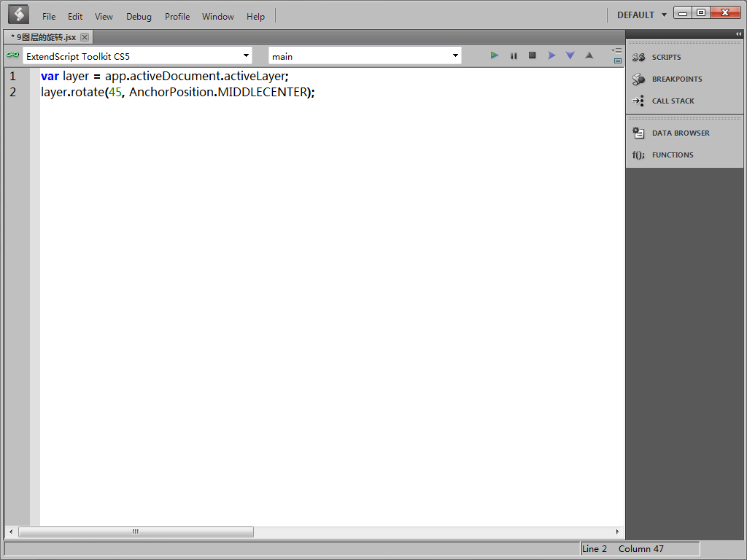Run the script with the green play icon
747x560 pixels.
495,55
